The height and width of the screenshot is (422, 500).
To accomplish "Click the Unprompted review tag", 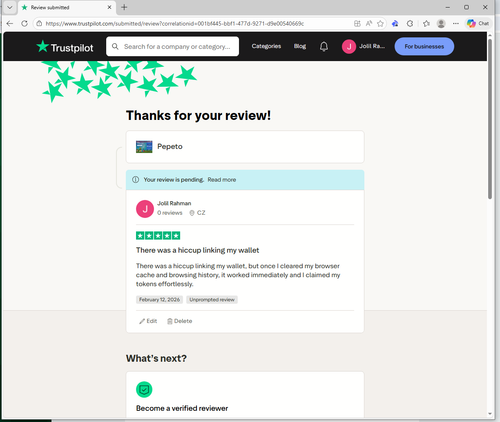I will [212, 300].
